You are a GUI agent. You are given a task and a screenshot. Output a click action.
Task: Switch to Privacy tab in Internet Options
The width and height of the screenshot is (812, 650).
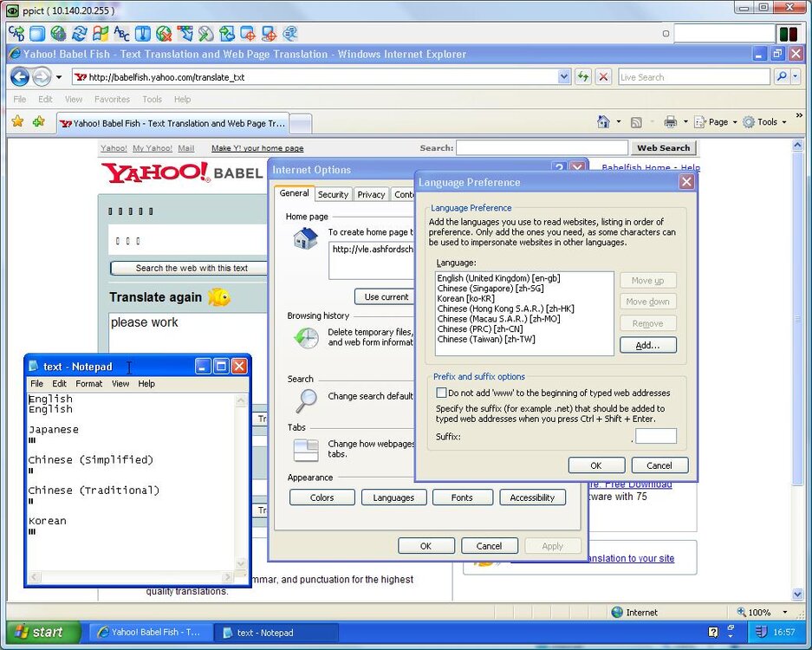[371, 195]
